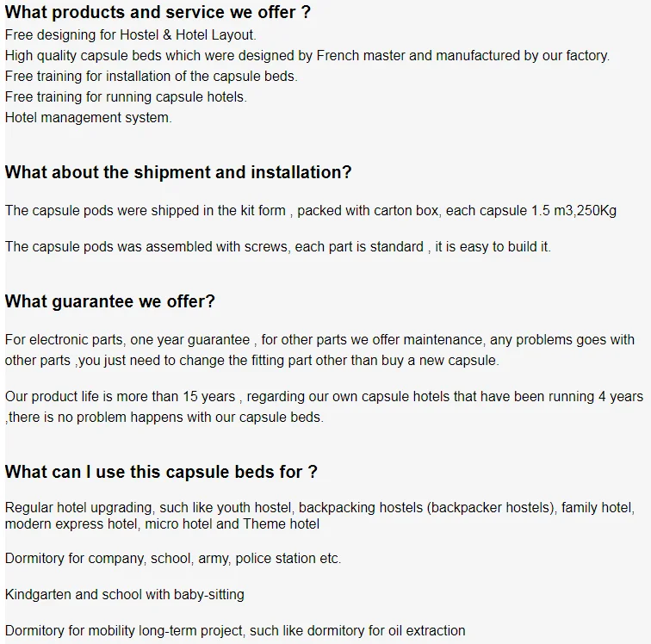
Task: Click the "Regular hotel upgrading" paragraph
Action: (x=319, y=516)
